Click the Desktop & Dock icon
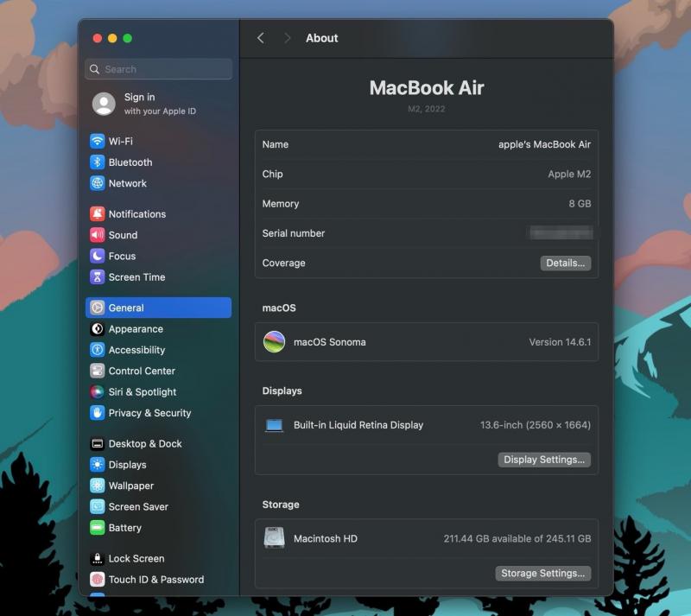 coord(97,443)
